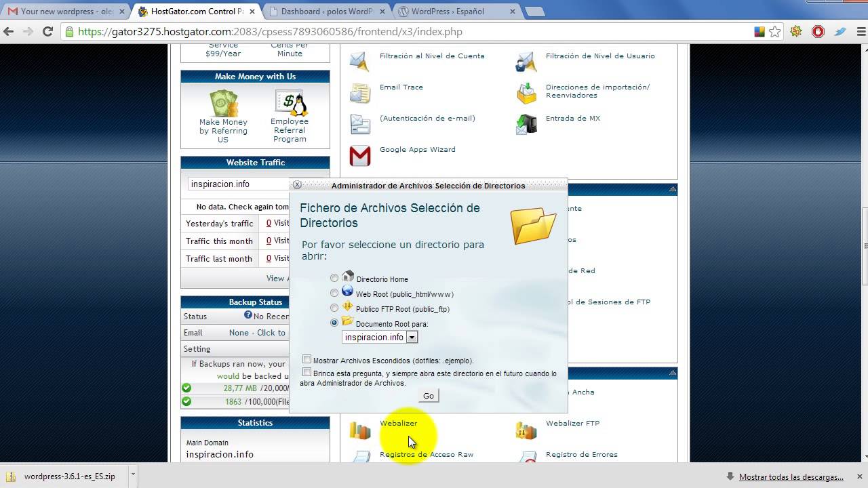Click the yellow folder icon in dialog

point(533,225)
